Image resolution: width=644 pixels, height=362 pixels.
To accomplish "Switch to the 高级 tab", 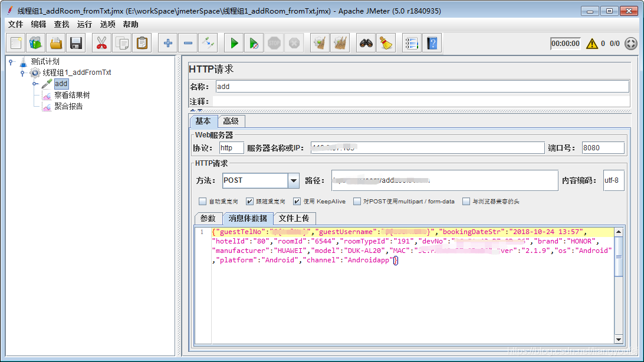I will [231, 121].
